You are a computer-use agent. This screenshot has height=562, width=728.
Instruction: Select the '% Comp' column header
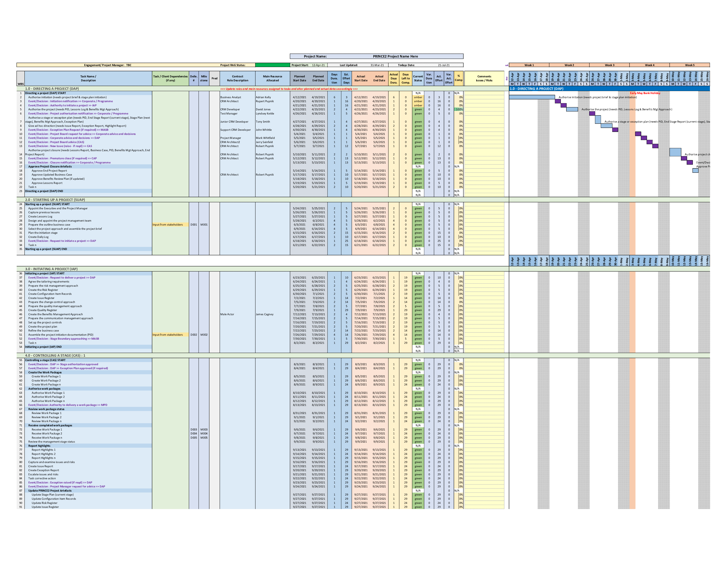click(459, 78)
